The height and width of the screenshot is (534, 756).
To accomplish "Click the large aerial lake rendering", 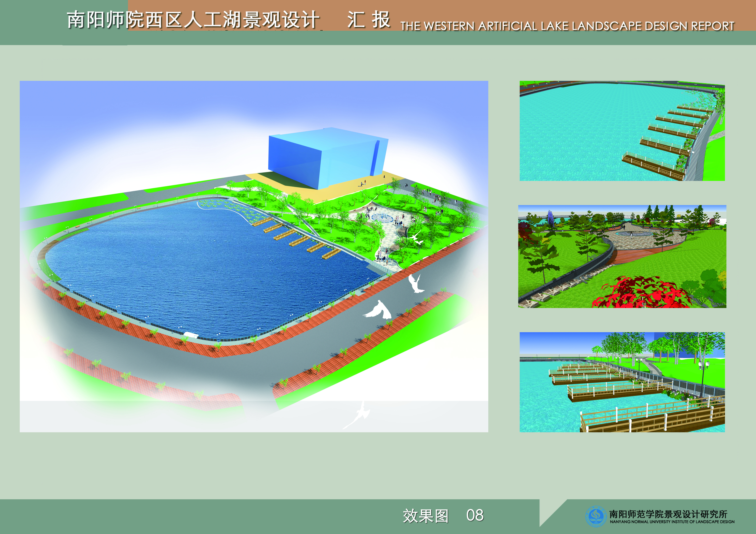I will (254, 256).
